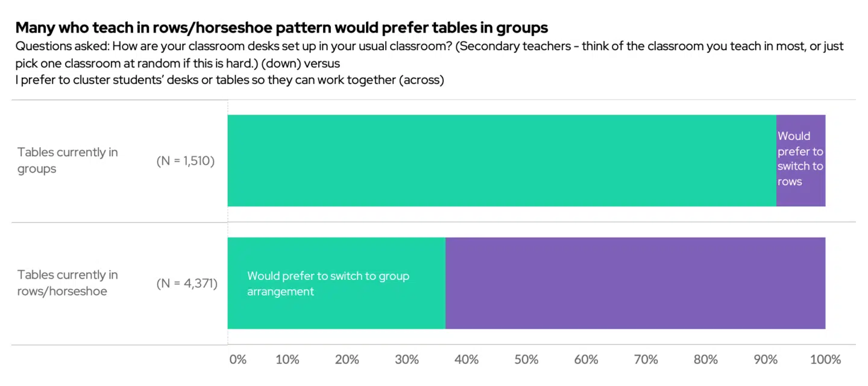Click the 50% axis tick label
868x386 pixels.
[x=526, y=360]
